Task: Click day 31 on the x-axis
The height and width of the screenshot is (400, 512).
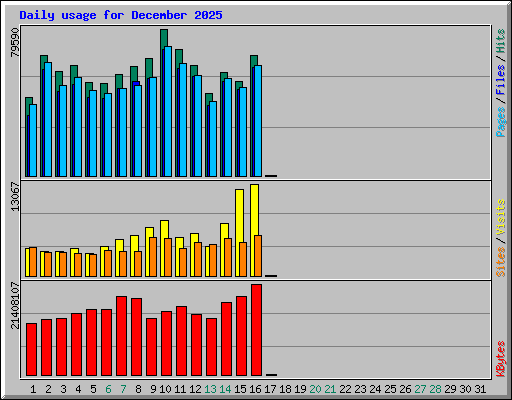Action: point(480,389)
